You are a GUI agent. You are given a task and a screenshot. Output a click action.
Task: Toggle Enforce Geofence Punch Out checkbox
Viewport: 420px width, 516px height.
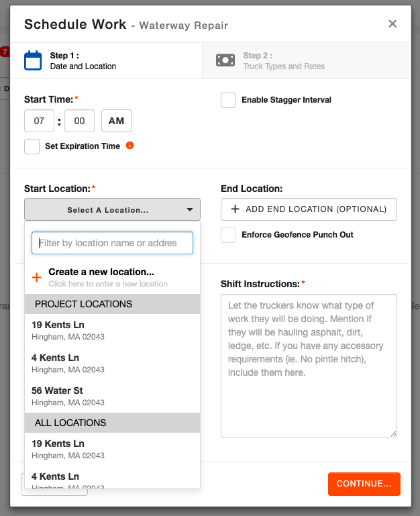(229, 235)
